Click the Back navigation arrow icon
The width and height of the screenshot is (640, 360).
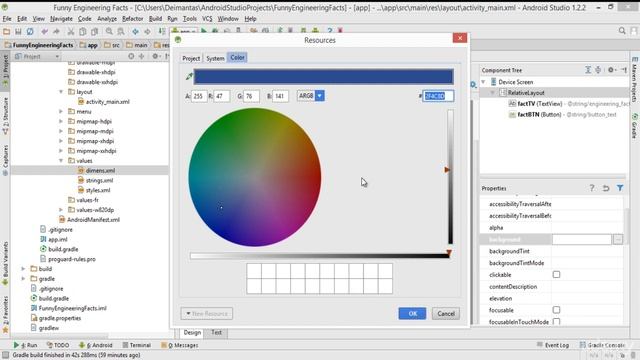click(136, 31)
